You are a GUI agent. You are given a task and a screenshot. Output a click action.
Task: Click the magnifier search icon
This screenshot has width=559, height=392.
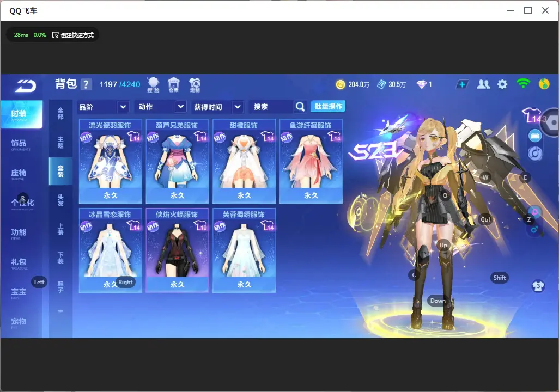click(x=300, y=107)
